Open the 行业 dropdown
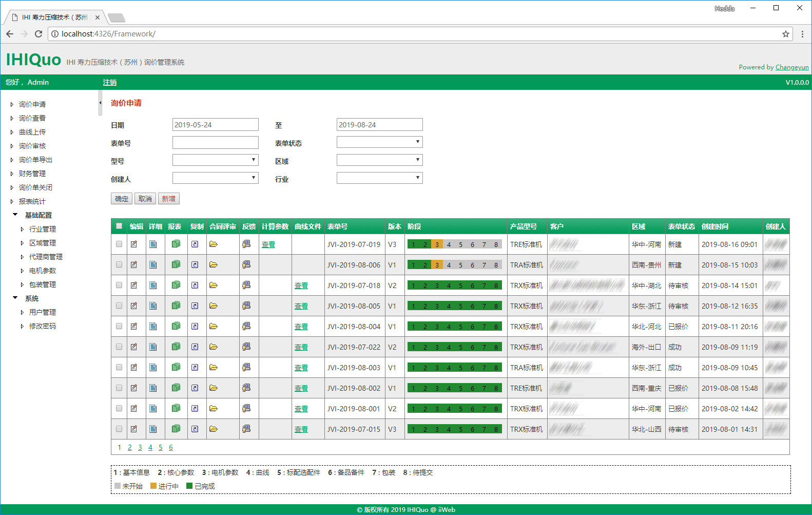Image resolution: width=812 pixels, height=515 pixels. 380,178
